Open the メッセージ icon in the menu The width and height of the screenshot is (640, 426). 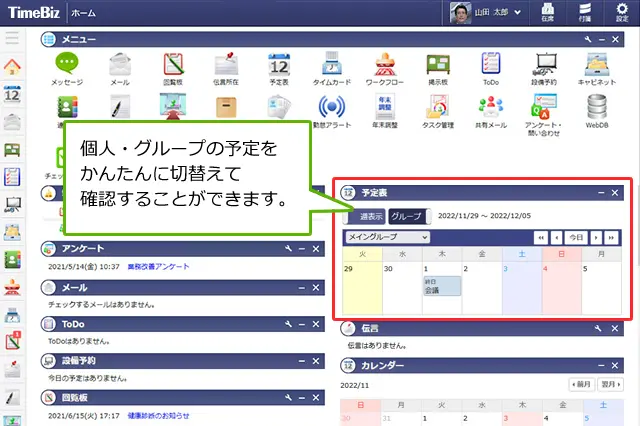tap(66, 67)
